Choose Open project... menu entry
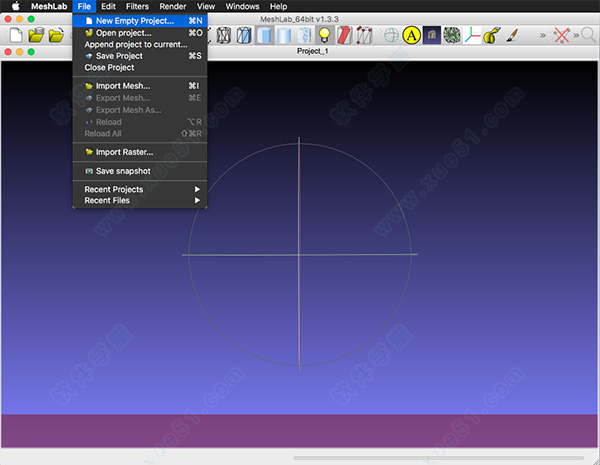Image resolution: width=600 pixels, height=465 pixels. pos(140,33)
